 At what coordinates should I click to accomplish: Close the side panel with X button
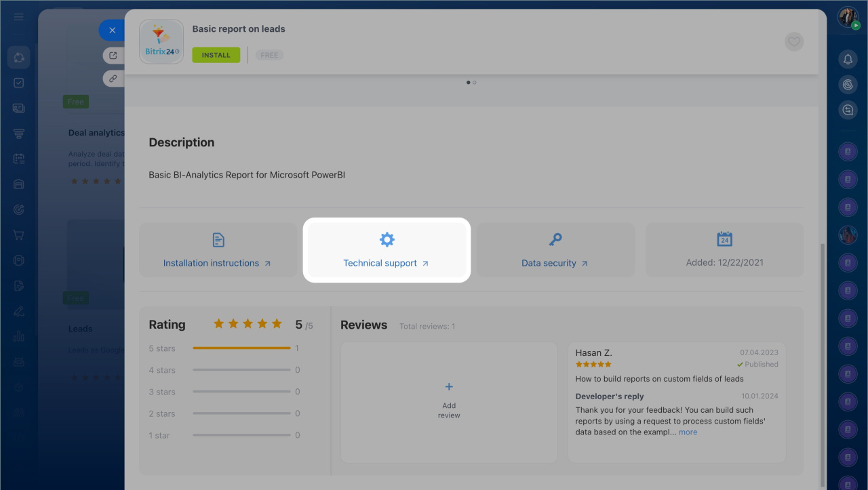point(112,30)
